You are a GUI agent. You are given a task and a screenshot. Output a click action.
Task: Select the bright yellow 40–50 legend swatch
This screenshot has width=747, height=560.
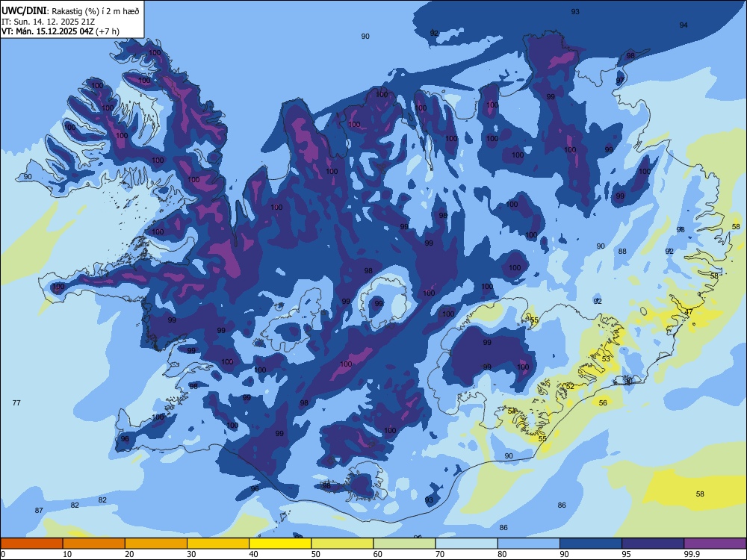280,544
